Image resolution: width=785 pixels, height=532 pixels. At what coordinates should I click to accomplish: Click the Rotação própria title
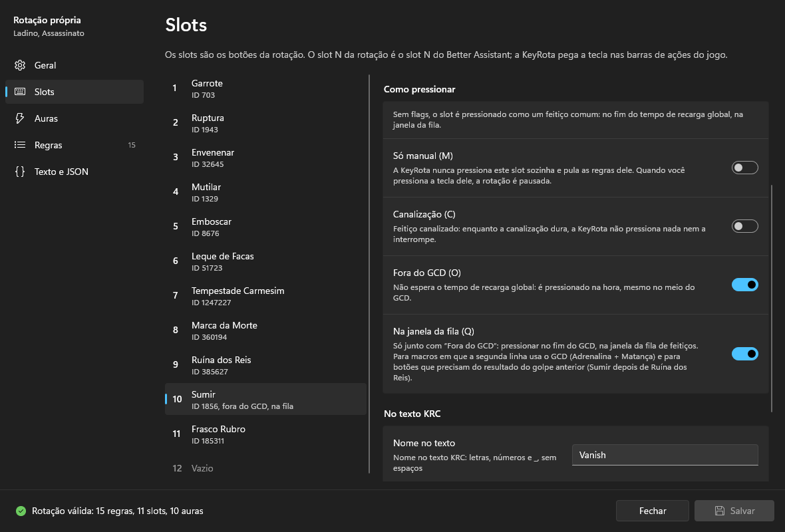point(47,20)
